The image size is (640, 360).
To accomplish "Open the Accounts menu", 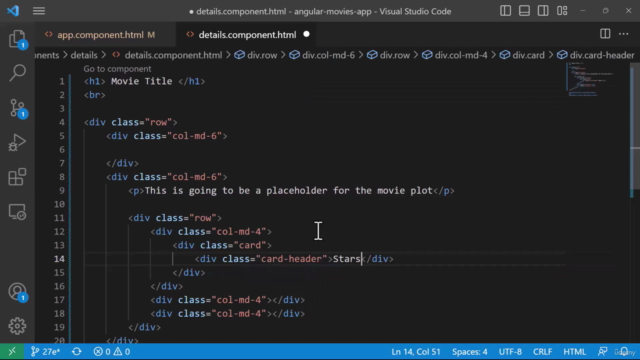I will point(17,292).
